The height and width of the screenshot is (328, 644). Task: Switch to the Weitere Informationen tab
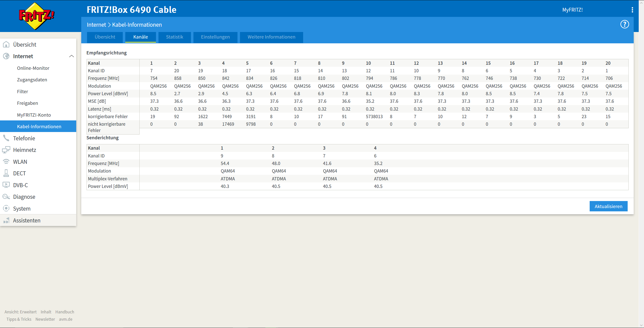tap(271, 37)
